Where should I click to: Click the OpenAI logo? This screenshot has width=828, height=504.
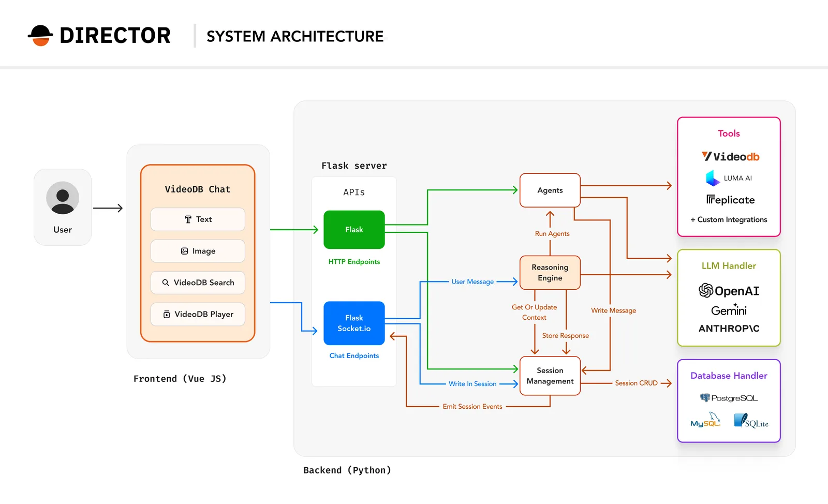coord(729,291)
